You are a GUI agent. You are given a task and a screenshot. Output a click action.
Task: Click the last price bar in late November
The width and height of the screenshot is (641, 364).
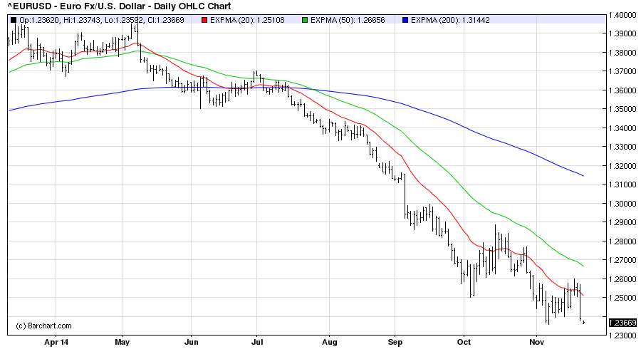[584, 322]
